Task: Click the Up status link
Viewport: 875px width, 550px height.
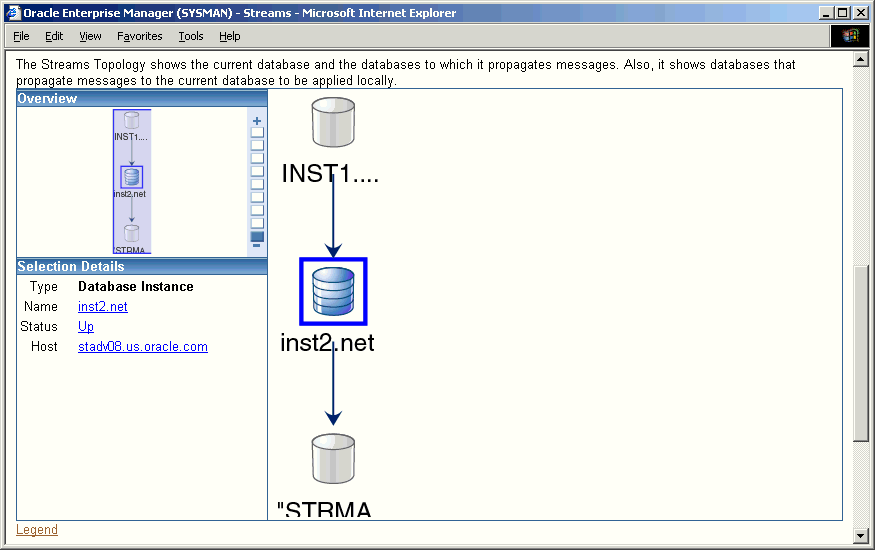Action: [86, 327]
